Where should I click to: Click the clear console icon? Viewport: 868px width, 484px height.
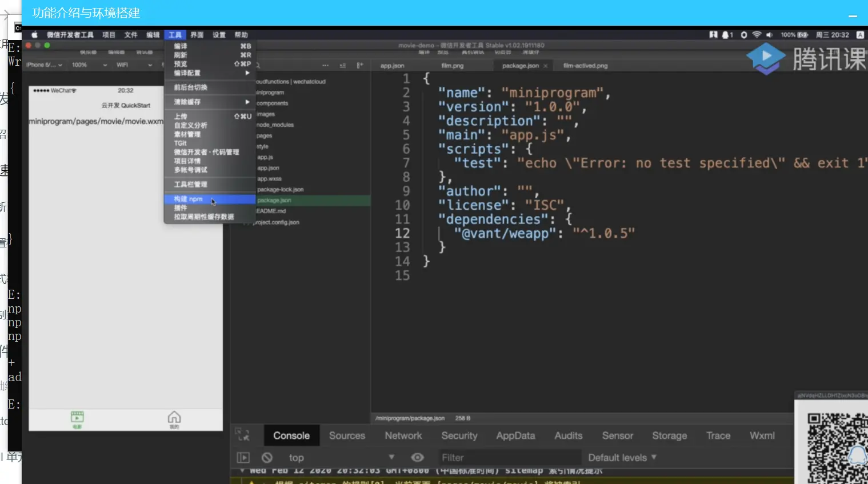pyautogui.click(x=267, y=458)
